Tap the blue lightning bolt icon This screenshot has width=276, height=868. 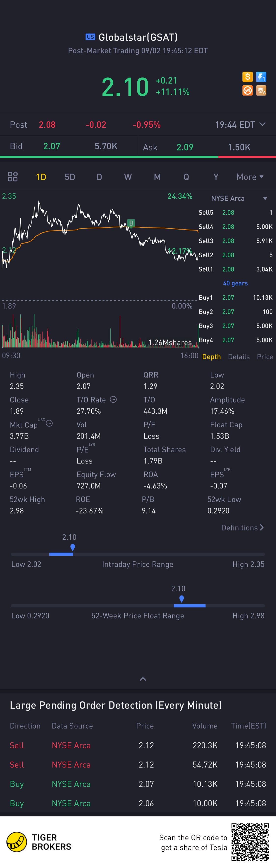pos(261,77)
